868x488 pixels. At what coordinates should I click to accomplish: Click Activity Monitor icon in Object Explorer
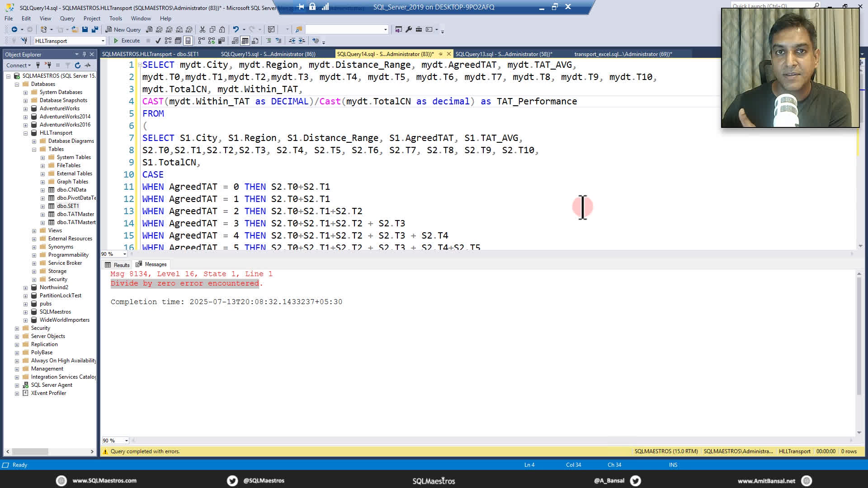pos(88,66)
